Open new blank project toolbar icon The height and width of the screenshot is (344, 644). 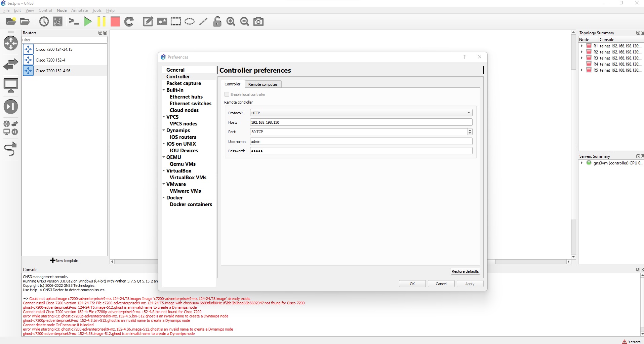[11, 22]
